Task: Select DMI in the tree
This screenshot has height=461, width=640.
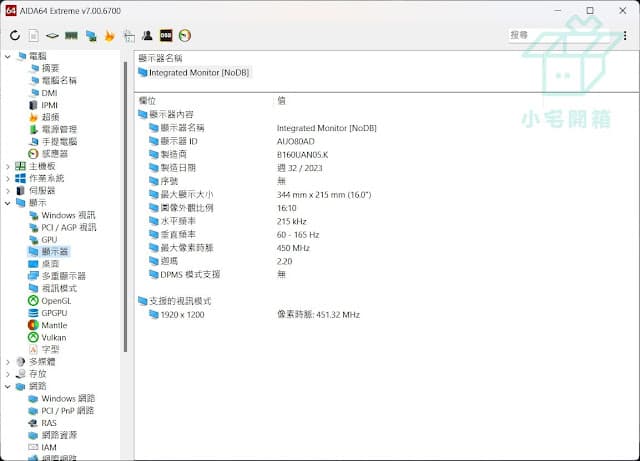Action: [49, 93]
